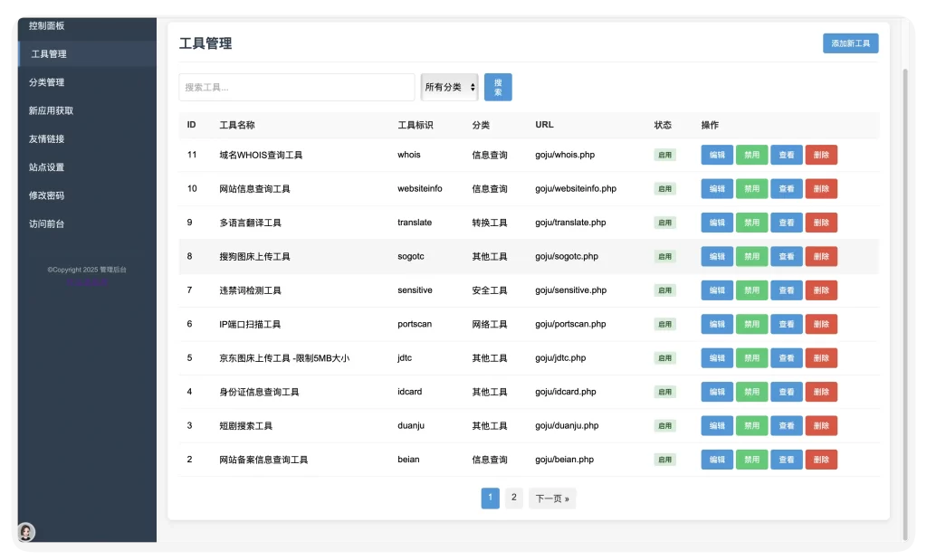The height and width of the screenshot is (560, 927).
Task: Disable the 搜狗图床上传工具 tool
Action: pyautogui.click(x=750, y=256)
